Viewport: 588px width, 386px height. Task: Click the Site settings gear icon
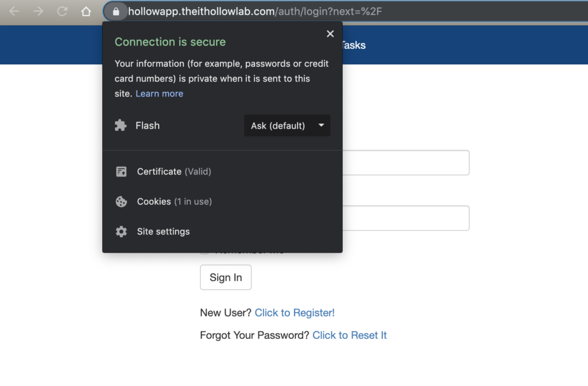coord(121,231)
